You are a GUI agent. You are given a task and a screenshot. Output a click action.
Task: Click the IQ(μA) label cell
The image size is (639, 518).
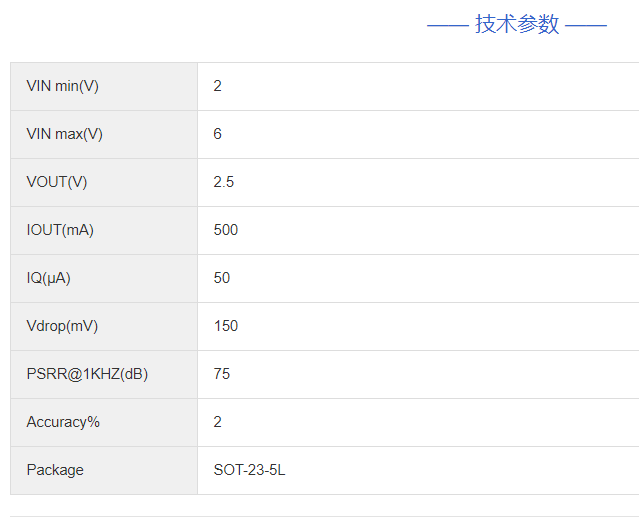tap(49, 278)
